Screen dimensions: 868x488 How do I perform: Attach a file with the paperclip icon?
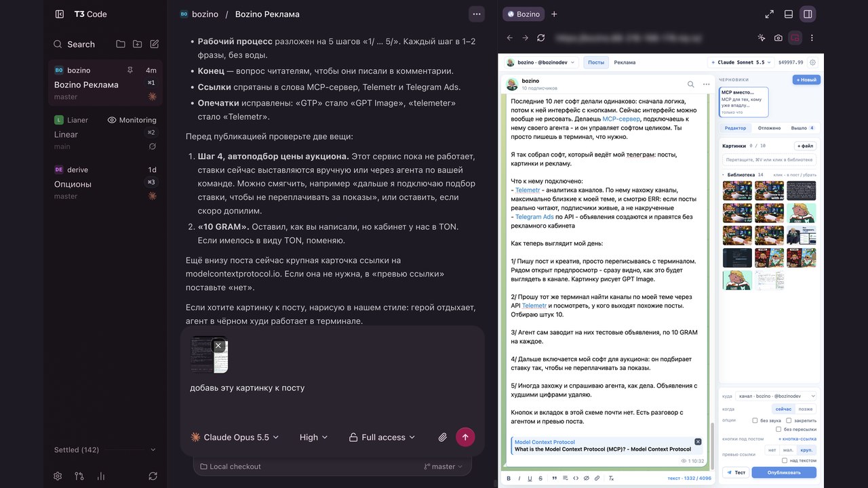pos(442,437)
